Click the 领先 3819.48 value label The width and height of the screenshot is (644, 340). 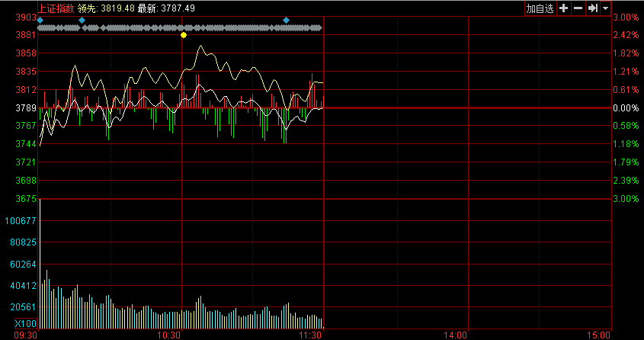click(x=106, y=8)
